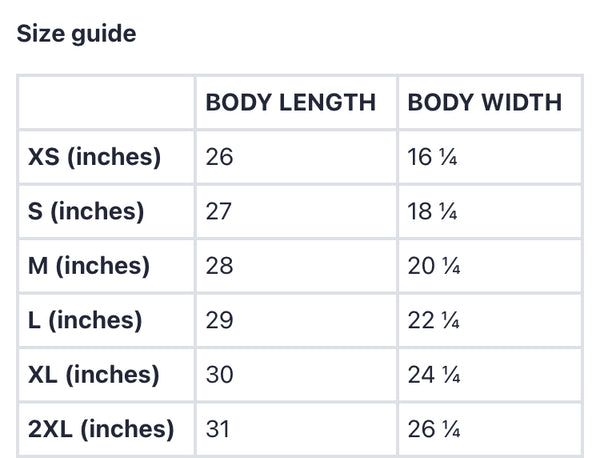Select body length value 30
This screenshot has width=600, height=458.
coord(219,375)
